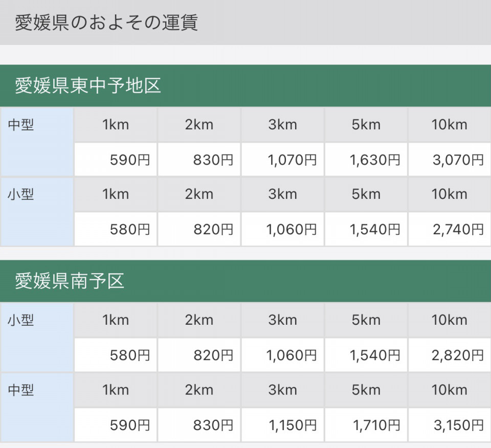Select the 3,150円 fare cell
The height and width of the screenshot is (448, 491).
450,425
